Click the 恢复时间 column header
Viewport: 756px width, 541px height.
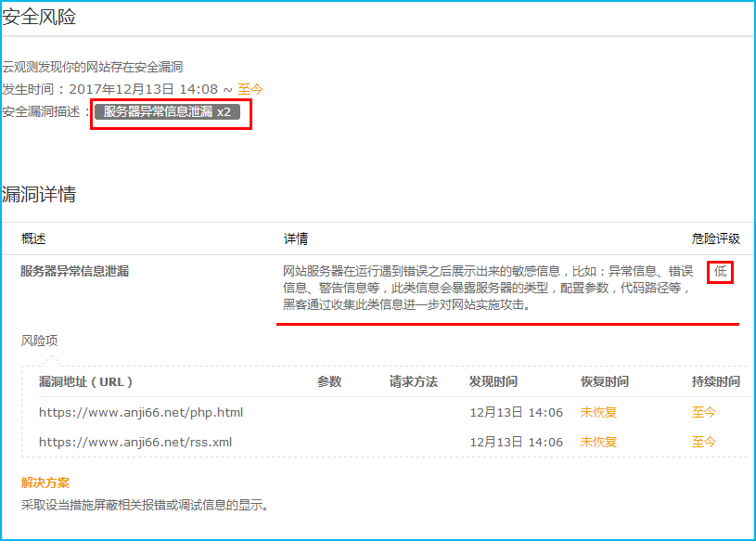605,381
